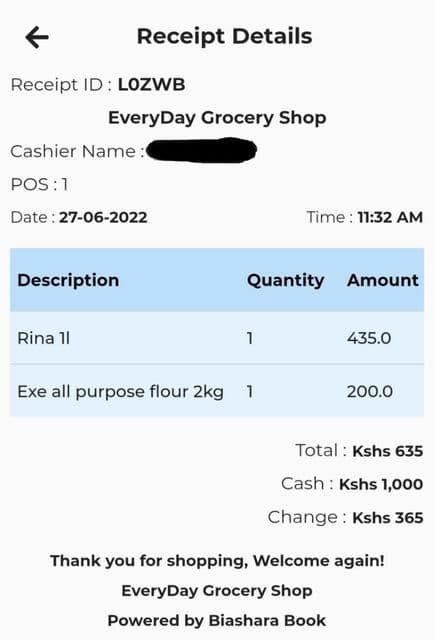The image size is (435, 640).
Task: Tap the Thank you for shopping message
Action: (217, 561)
